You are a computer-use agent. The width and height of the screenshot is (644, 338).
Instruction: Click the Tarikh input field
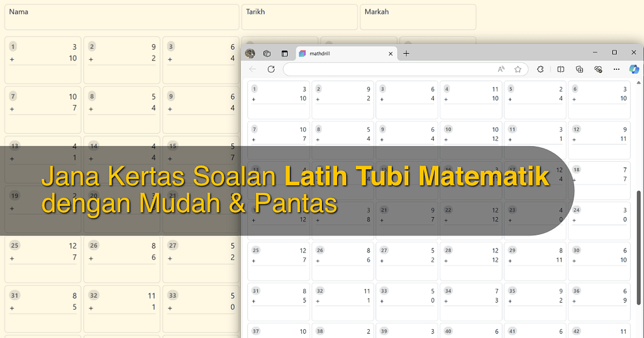pyautogui.click(x=299, y=18)
